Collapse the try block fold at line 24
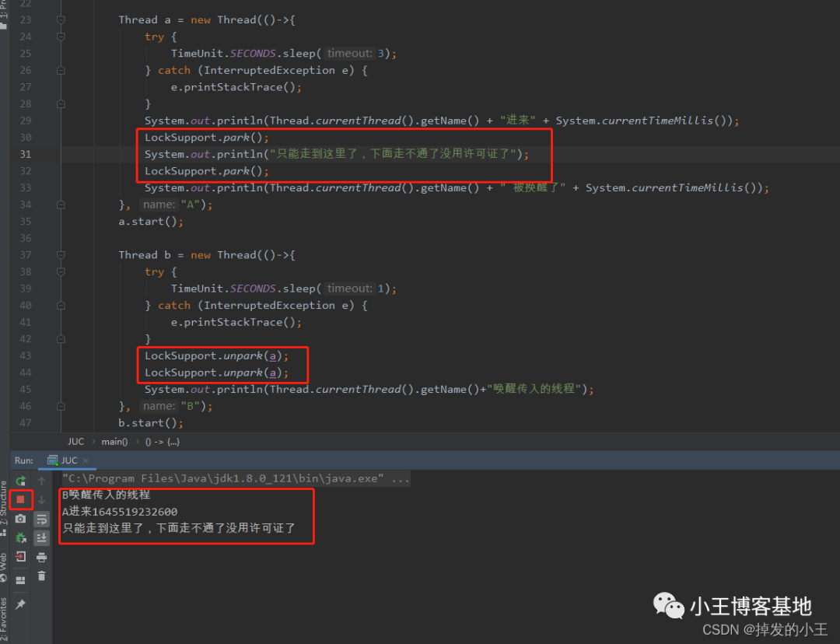Image resolution: width=840 pixels, height=644 pixels. click(x=61, y=37)
